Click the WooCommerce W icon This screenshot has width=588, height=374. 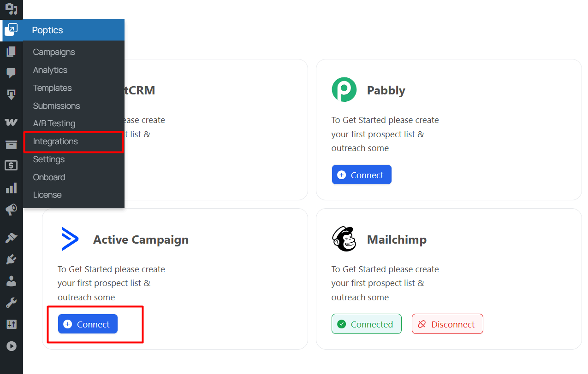11,122
